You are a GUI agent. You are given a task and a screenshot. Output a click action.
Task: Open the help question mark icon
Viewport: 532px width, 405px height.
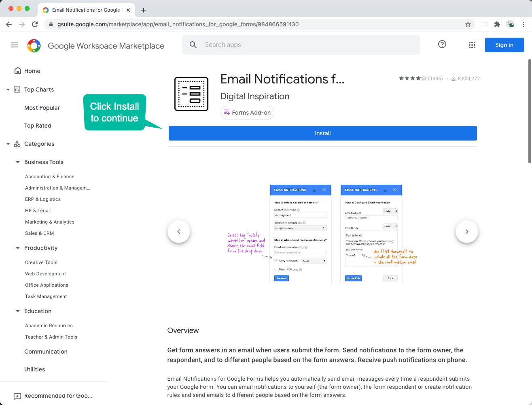coord(442,45)
